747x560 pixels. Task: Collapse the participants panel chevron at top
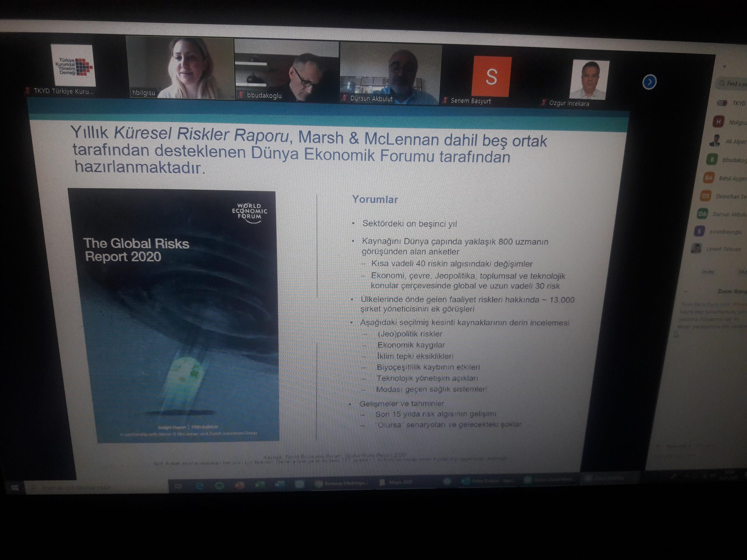724,67
